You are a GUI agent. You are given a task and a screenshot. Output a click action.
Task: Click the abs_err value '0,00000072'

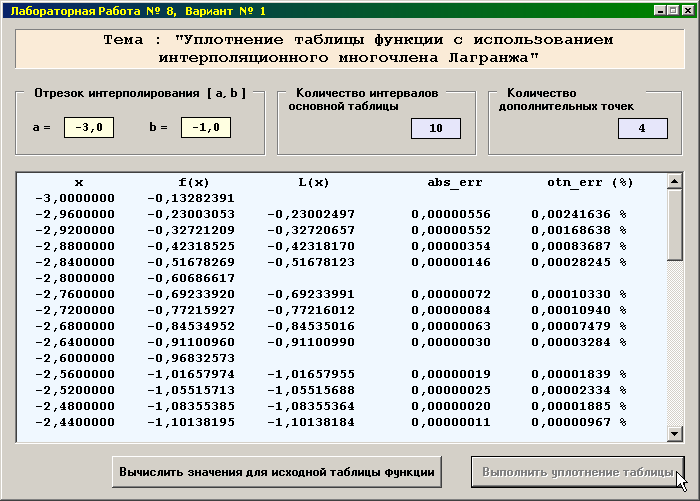[451, 294]
